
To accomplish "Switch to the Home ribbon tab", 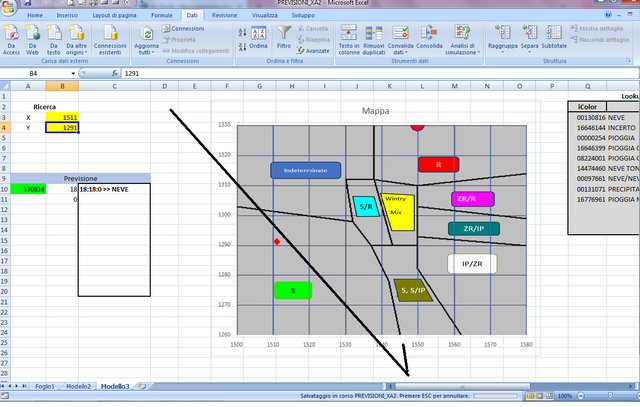I will 35,15.
